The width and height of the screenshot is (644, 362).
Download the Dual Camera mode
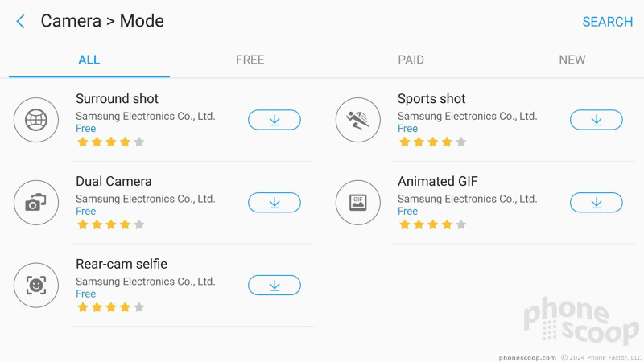pos(275,203)
